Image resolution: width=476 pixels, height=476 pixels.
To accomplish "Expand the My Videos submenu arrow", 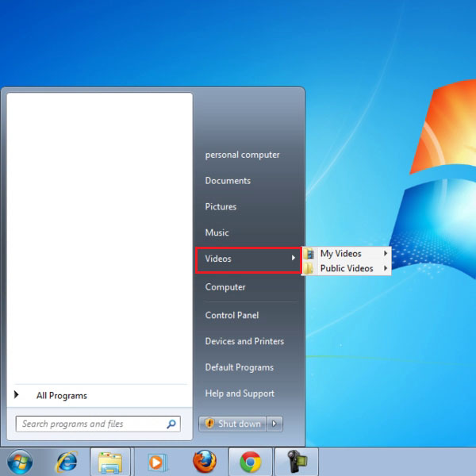I will click(x=386, y=253).
